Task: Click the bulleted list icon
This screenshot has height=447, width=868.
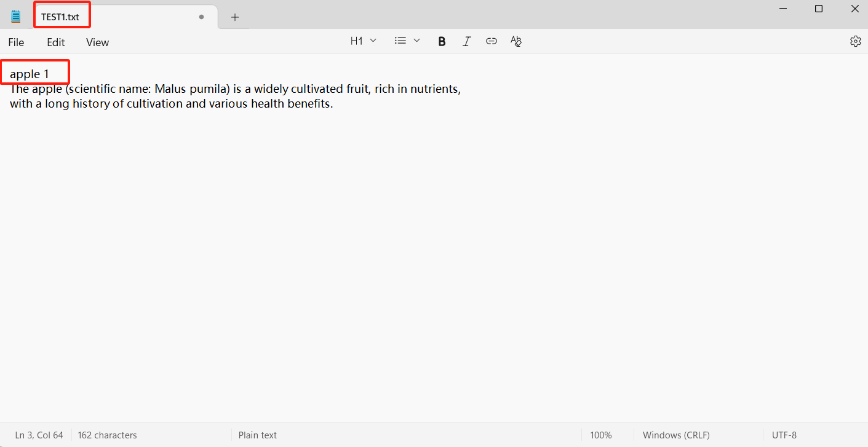Action: [400, 41]
